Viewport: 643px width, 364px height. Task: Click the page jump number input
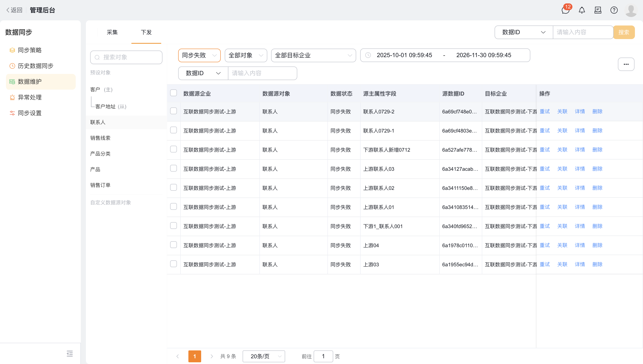pos(323,356)
